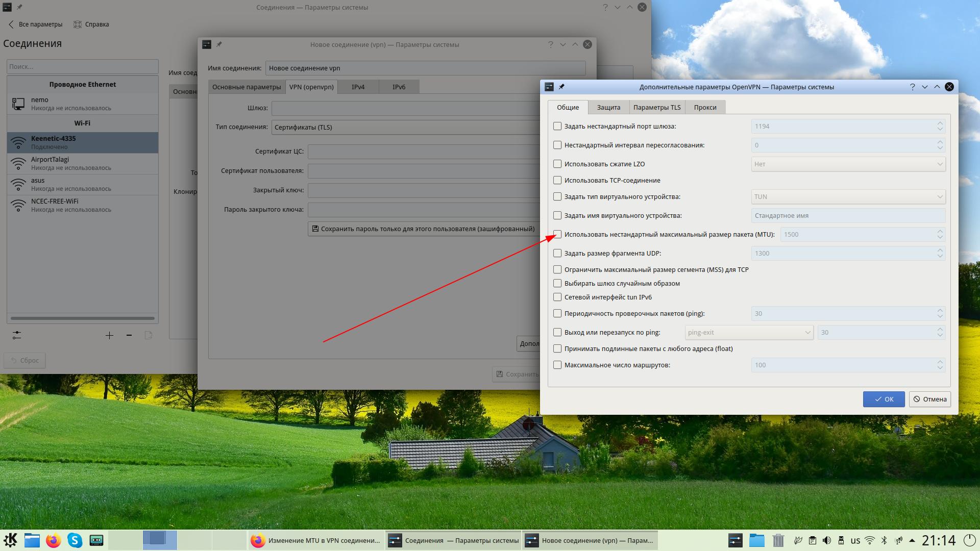
Task: Open Firefox from the taskbar
Action: (53, 540)
